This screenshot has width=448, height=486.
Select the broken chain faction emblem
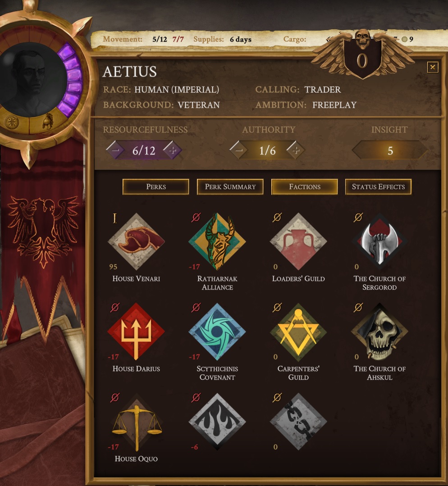[298, 421]
